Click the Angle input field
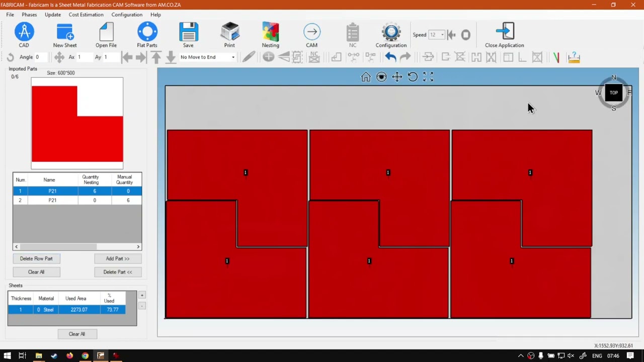The image size is (644, 362). click(42, 57)
